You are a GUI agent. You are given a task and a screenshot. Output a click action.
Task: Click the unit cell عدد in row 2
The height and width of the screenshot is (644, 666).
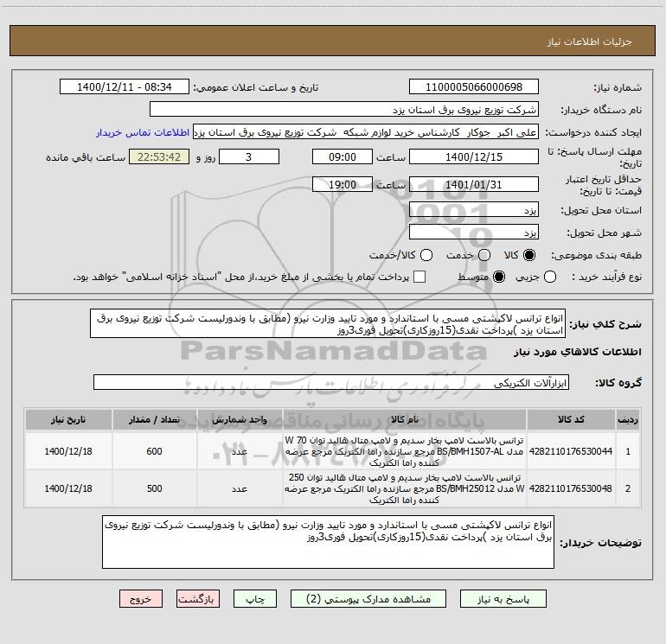(x=240, y=488)
